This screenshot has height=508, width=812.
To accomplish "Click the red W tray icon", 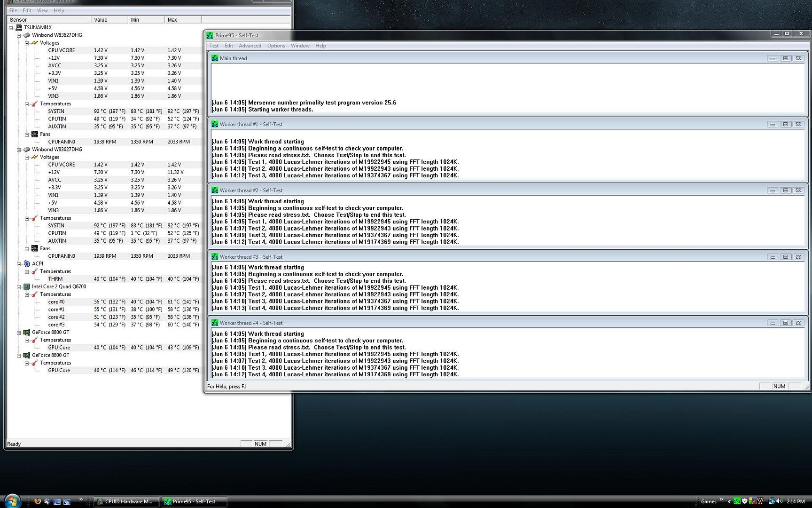I will 759,501.
